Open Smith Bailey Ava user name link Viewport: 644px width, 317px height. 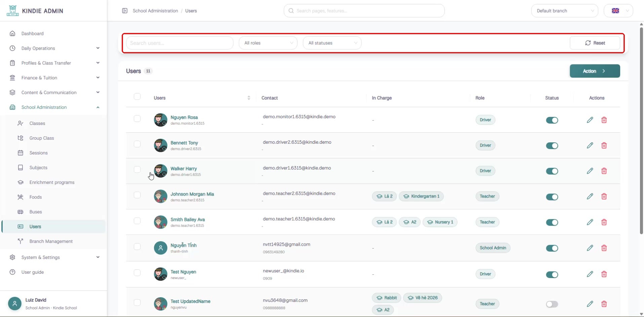point(188,220)
